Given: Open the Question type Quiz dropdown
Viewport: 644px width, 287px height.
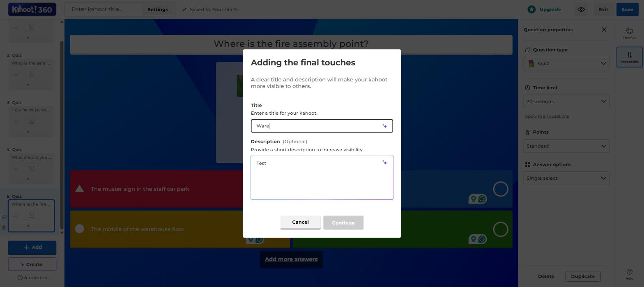Looking at the screenshot, I should coord(566,63).
